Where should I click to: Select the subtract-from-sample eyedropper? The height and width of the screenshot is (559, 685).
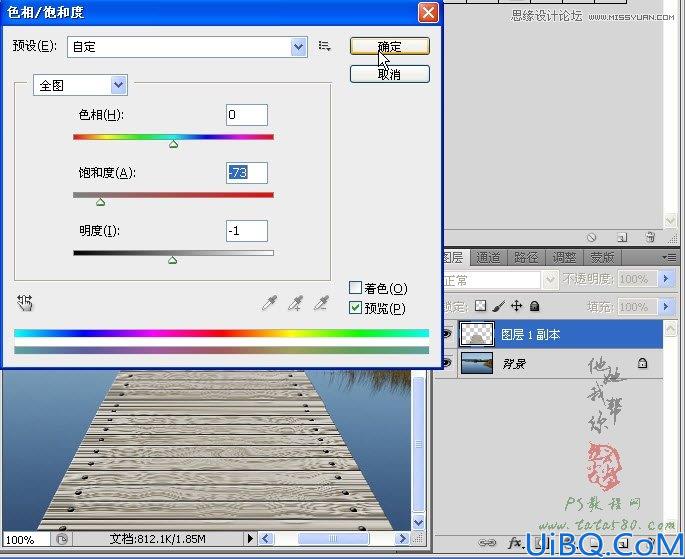click(321, 303)
